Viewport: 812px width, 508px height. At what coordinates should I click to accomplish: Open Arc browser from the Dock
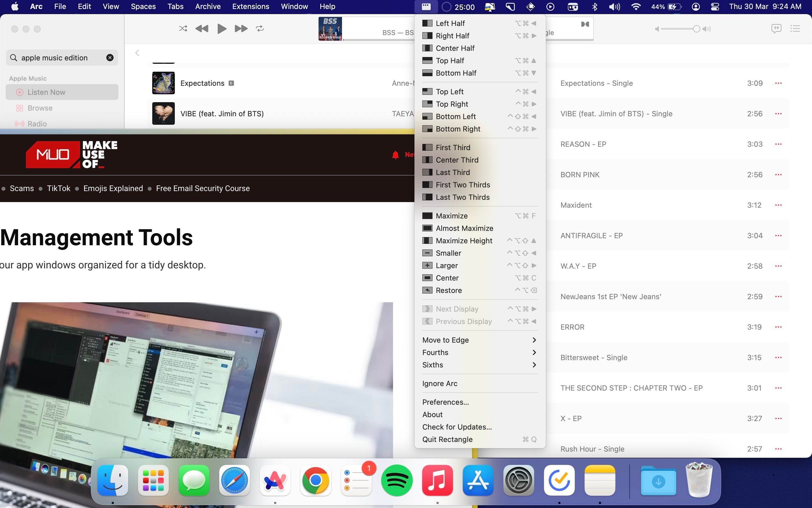point(275,480)
